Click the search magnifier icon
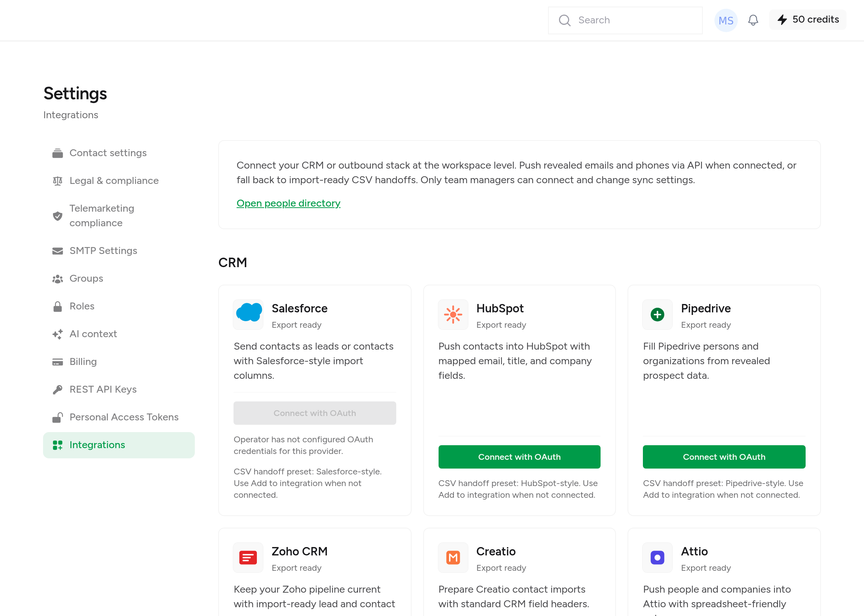Screen dimensions: 864x616 (x=564, y=20)
